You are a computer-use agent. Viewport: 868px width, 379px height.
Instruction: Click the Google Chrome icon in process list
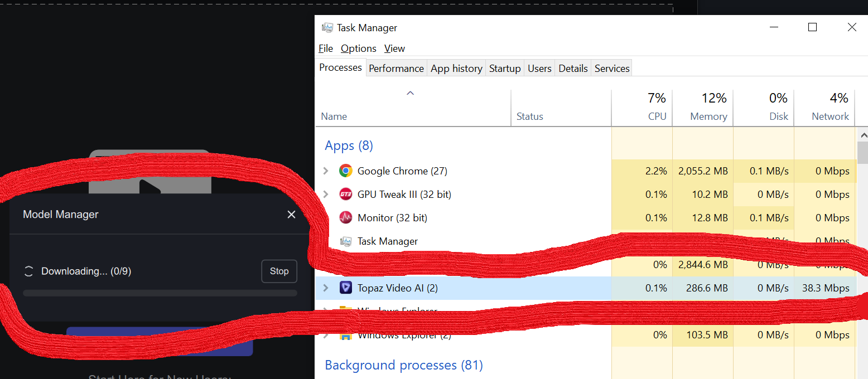tap(346, 171)
